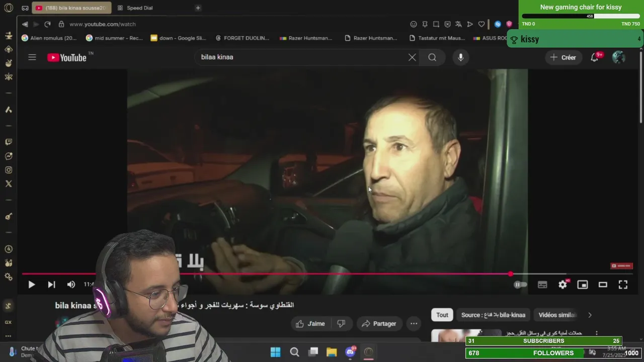Open the YouTube notifications bell
The width and height of the screenshot is (644, 362).
click(x=595, y=57)
